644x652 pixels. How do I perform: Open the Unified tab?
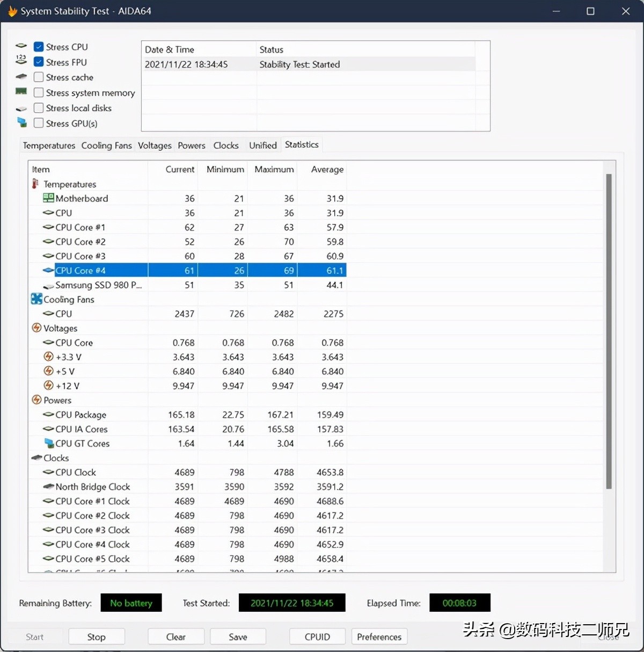coord(263,146)
